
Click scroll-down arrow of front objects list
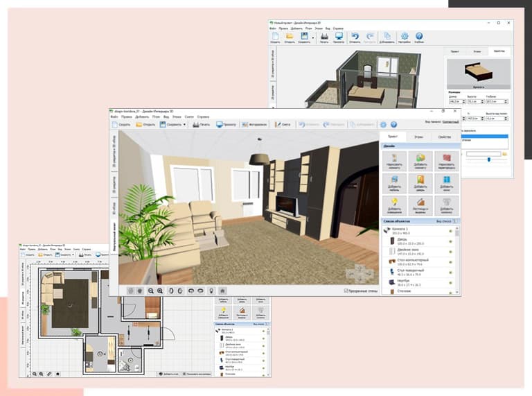point(457,292)
